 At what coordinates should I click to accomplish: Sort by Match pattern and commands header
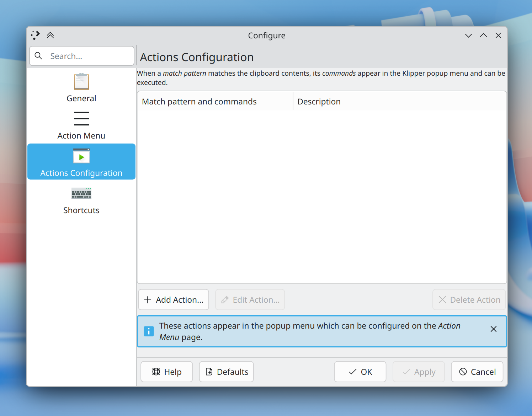tap(215, 102)
